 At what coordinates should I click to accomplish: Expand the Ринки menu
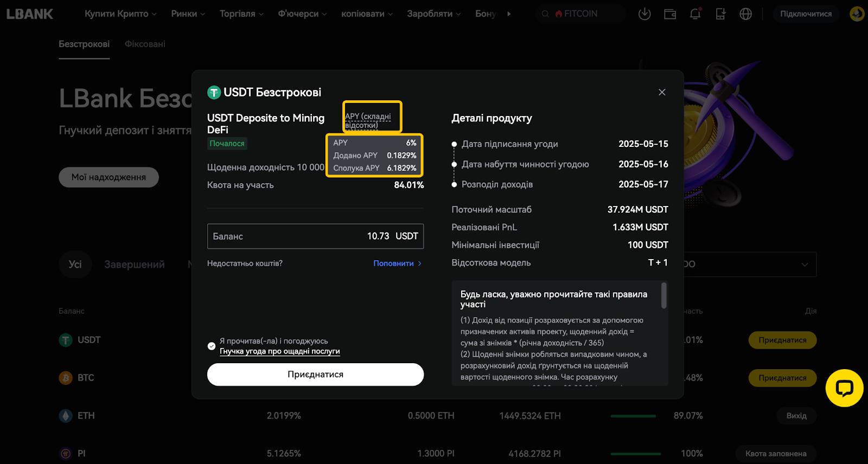click(x=188, y=14)
